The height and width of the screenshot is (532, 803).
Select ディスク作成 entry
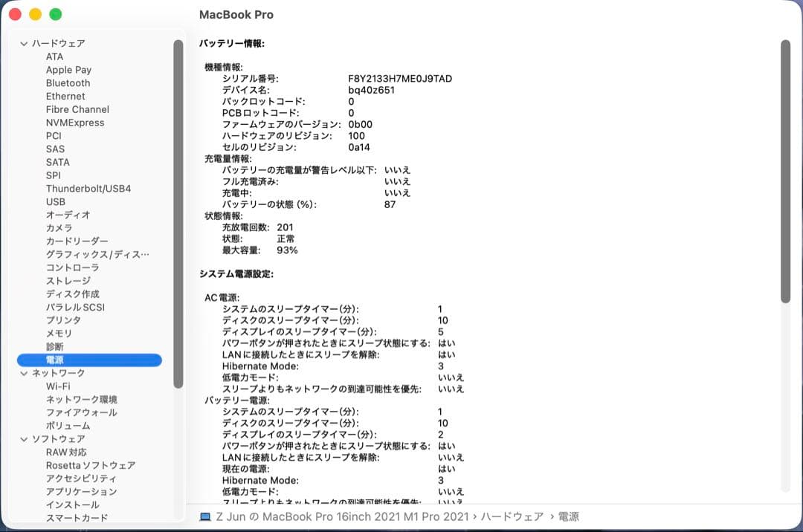(x=73, y=294)
